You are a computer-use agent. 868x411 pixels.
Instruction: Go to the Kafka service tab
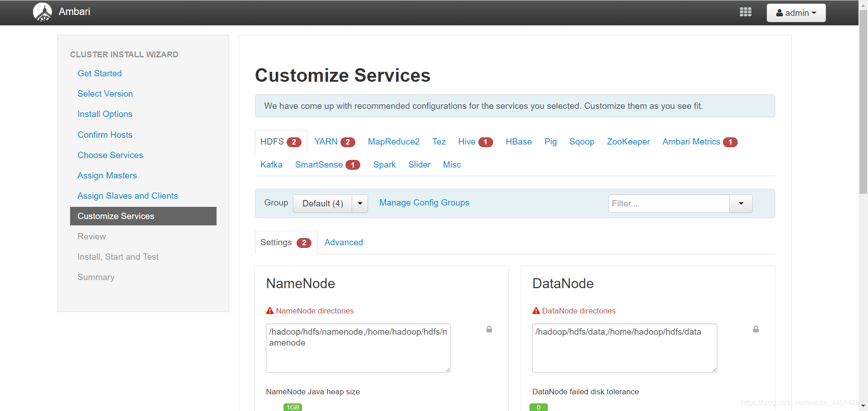271,165
